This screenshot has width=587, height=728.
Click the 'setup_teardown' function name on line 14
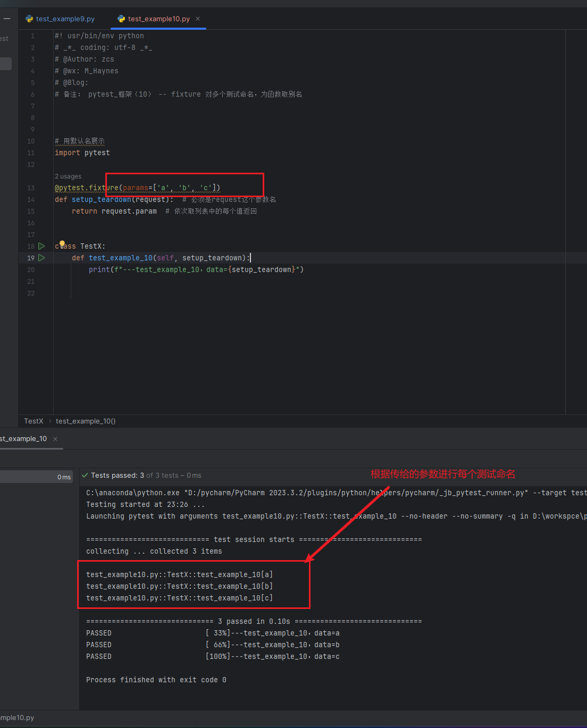pos(102,199)
